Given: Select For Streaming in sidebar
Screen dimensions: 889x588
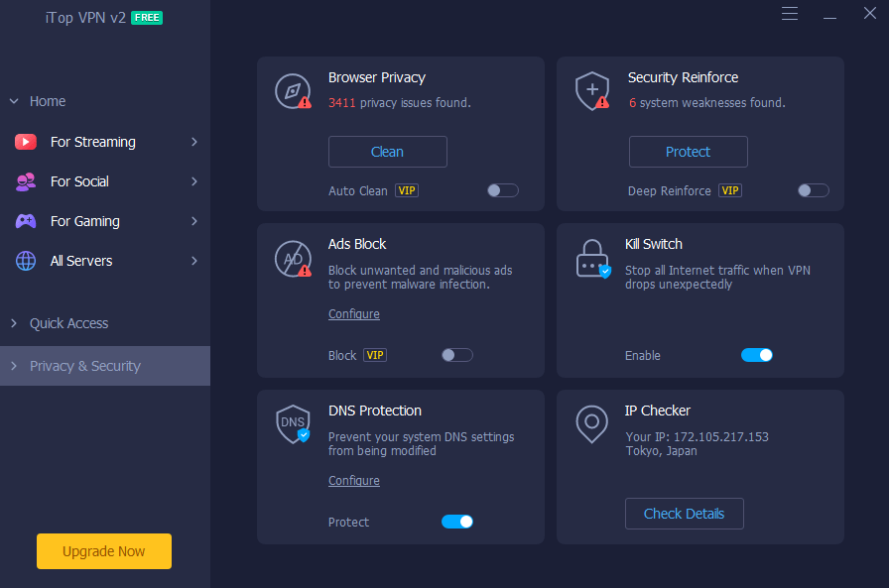Looking at the screenshot, I should click(105, 142).
